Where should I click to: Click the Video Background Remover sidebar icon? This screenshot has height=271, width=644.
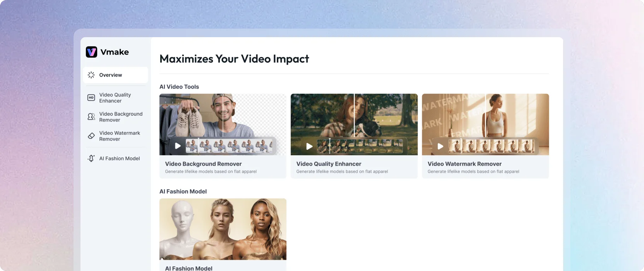(91, 117)
